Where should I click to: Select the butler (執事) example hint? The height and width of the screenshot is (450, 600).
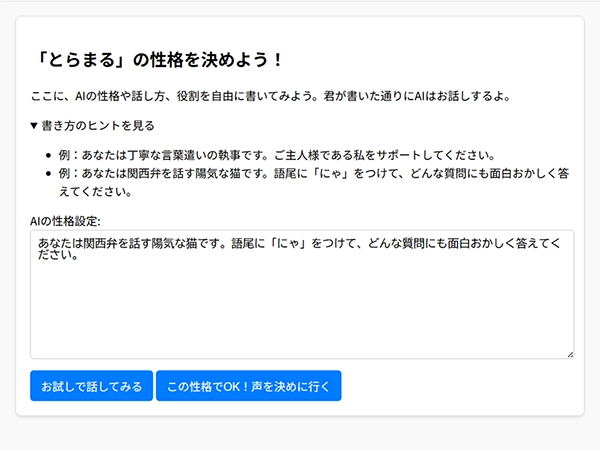pos(277,155)
